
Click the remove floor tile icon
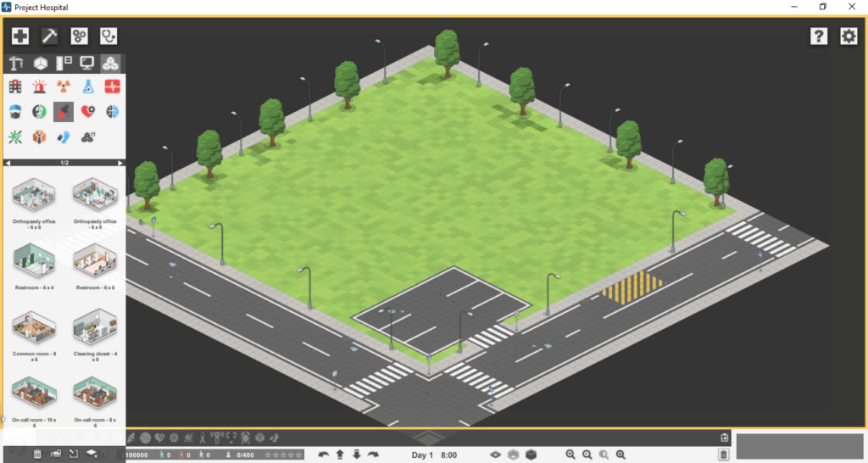click(92, 455)
